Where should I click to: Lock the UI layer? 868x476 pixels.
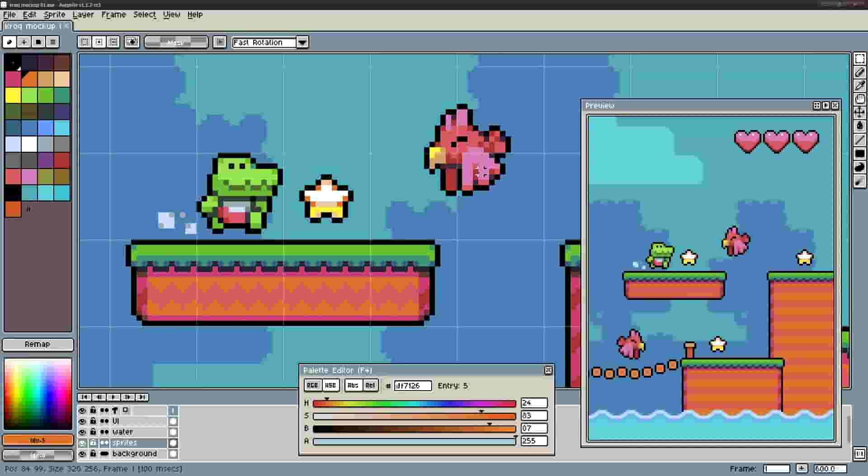pos(93,421)
